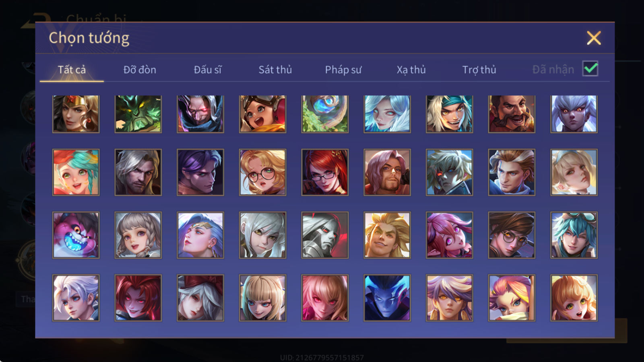Switch to the Đỡ đòn tab
644x362 pixels.
140,70
